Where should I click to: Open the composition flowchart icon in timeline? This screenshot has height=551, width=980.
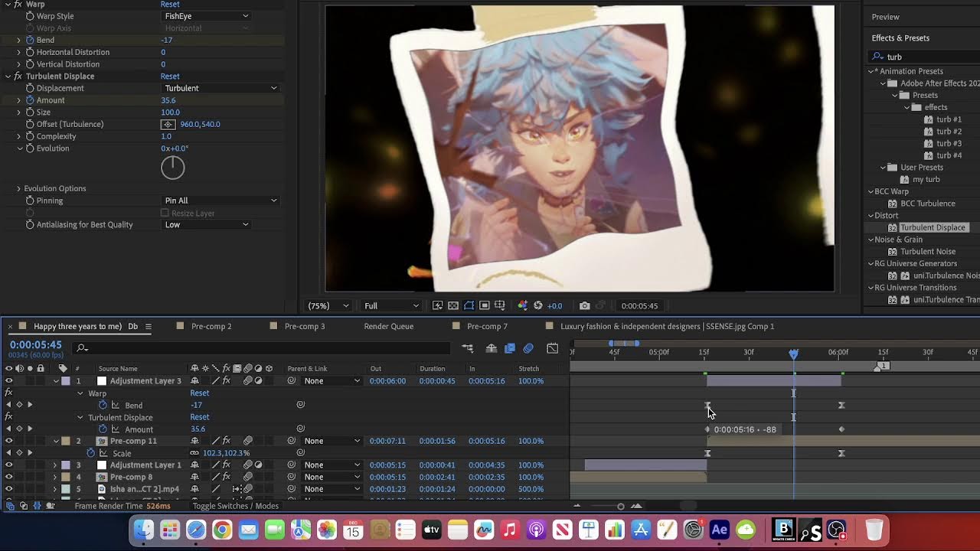tap(467, 348)
